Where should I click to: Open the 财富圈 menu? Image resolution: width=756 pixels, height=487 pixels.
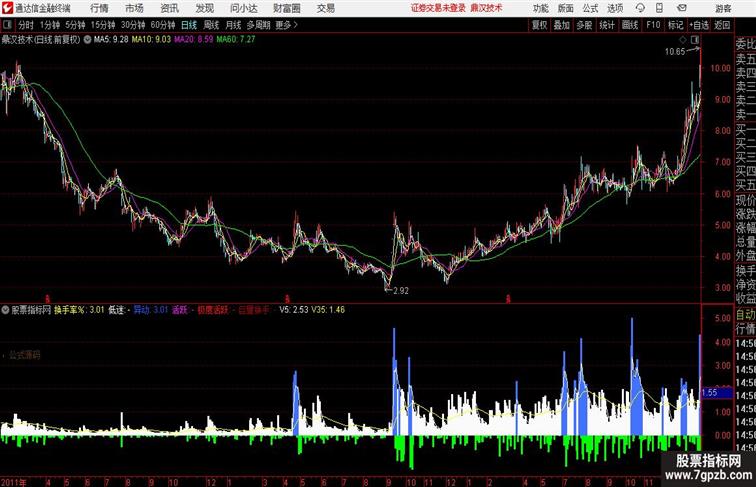point(287,8)
